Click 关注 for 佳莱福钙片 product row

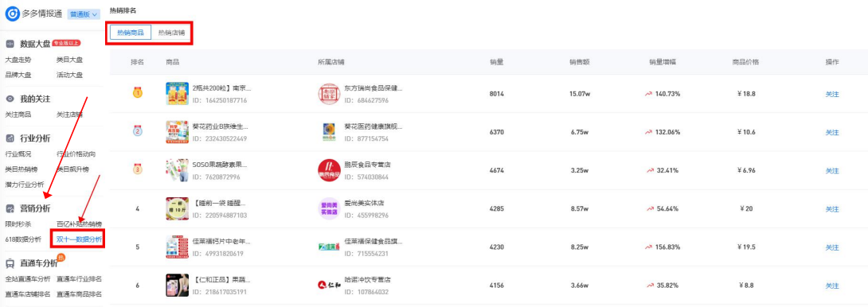[832, 247]
